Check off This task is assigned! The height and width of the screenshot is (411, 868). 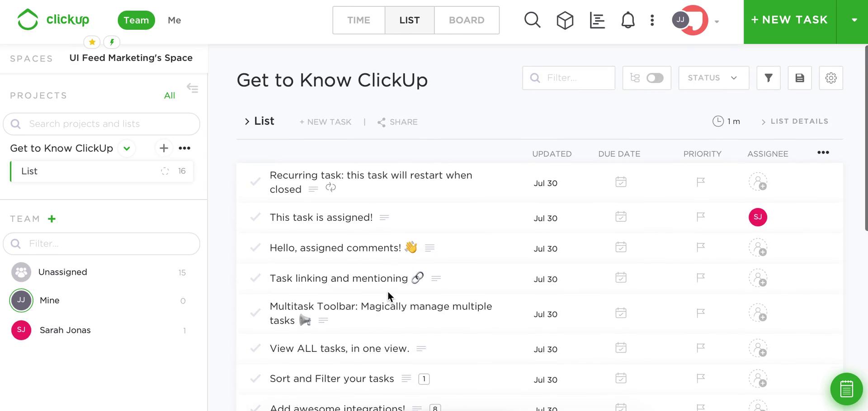pyautogui.click(x=255, y=217)
